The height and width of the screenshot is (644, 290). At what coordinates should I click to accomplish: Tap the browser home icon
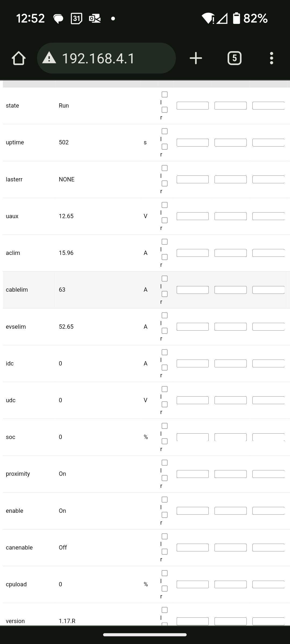19,58
